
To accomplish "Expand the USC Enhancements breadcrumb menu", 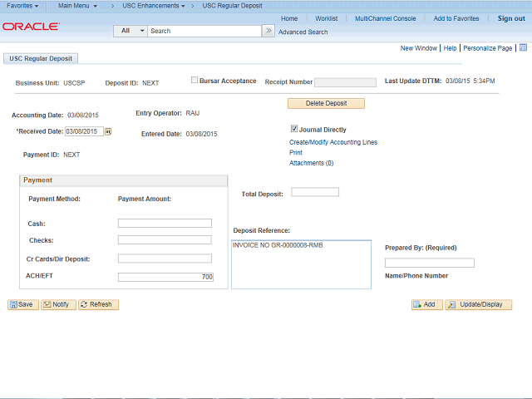I will [154, 6].
